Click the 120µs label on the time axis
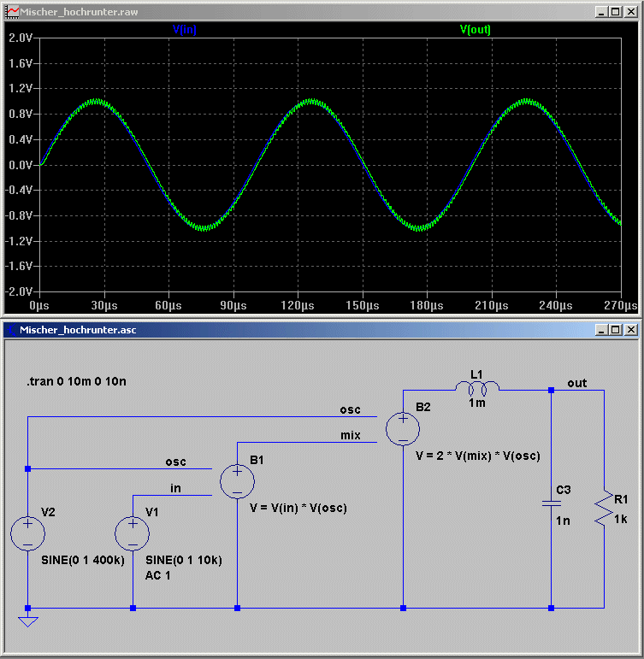This screenshot has height=659, width=644. click(x=298, y=305)
